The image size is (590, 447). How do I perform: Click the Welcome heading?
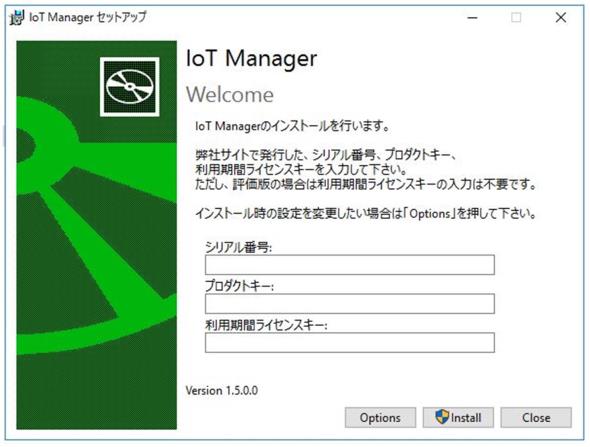click(x=230, y=94)
